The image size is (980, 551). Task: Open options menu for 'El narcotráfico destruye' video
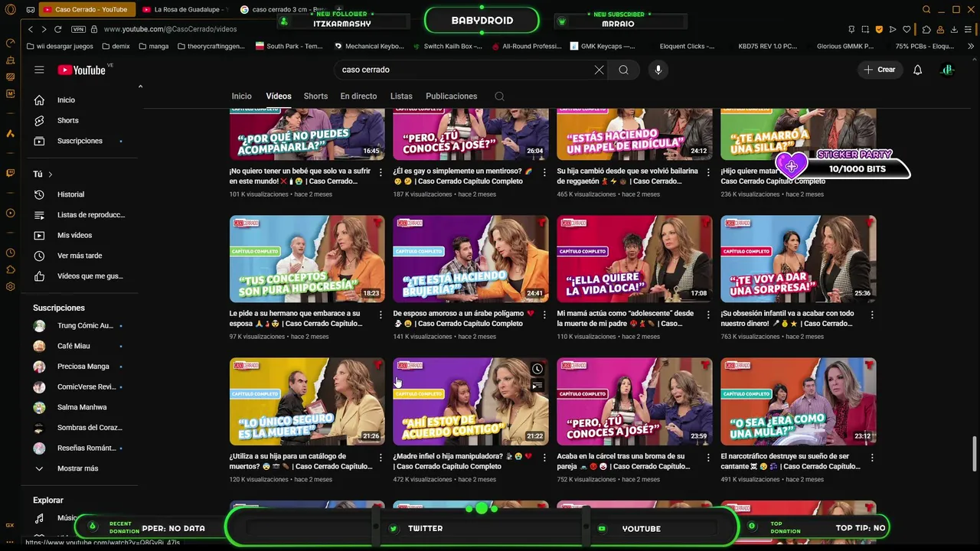pos(872,458)
